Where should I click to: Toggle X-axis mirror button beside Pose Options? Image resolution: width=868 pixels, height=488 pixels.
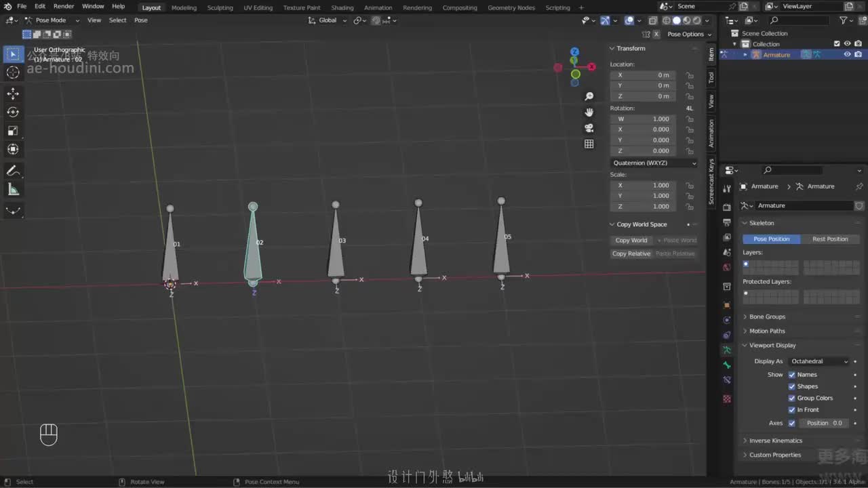pyautogui.click(x=656, y=34)
